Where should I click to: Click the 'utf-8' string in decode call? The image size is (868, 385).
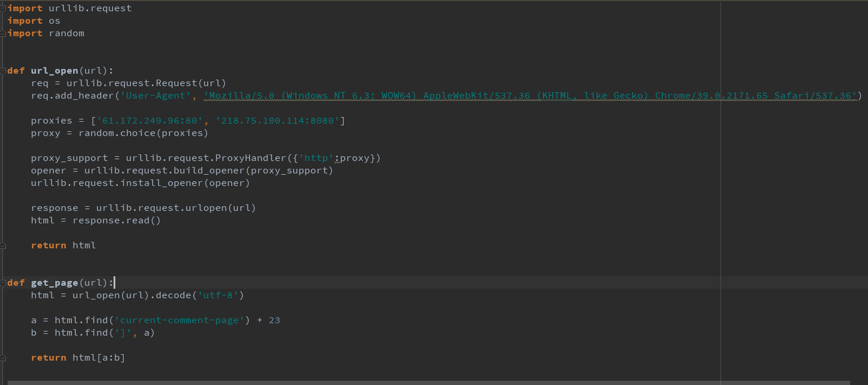(221, 295)
